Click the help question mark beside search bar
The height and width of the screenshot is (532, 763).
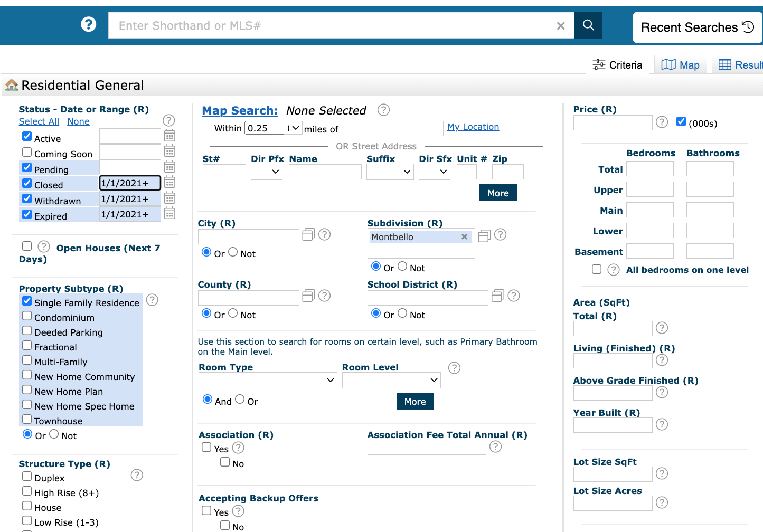click(88, 24)
